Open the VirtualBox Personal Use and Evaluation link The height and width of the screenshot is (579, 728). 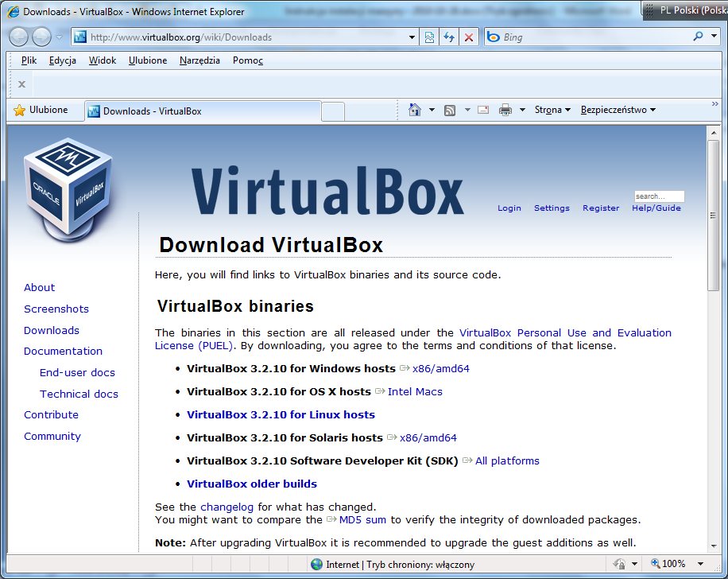[x=565, y=332]
